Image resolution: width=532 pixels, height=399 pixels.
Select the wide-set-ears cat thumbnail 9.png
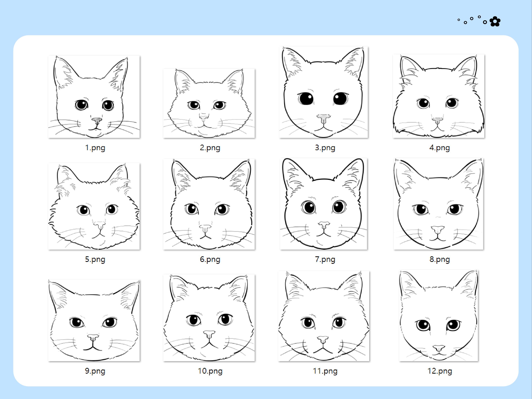point(94,320)
